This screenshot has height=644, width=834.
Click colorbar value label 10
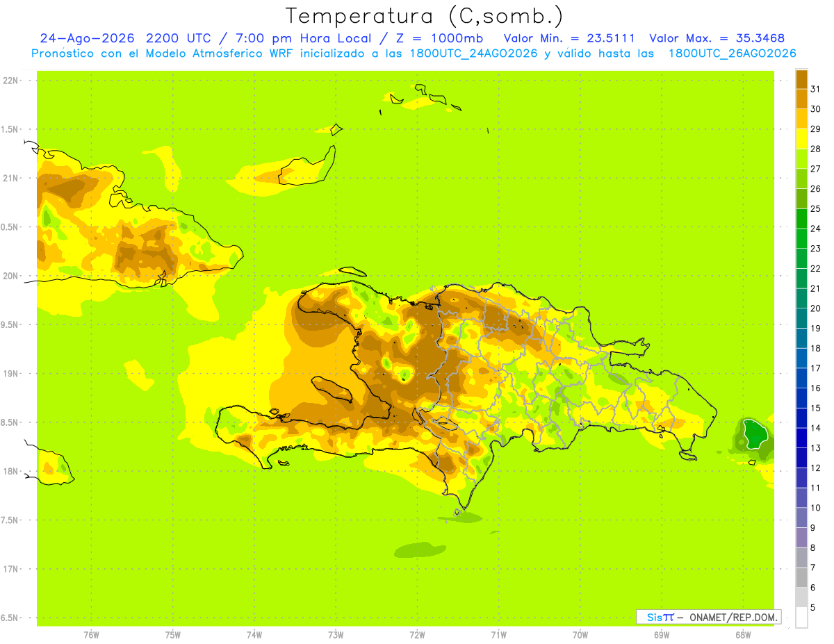(815, 508)
